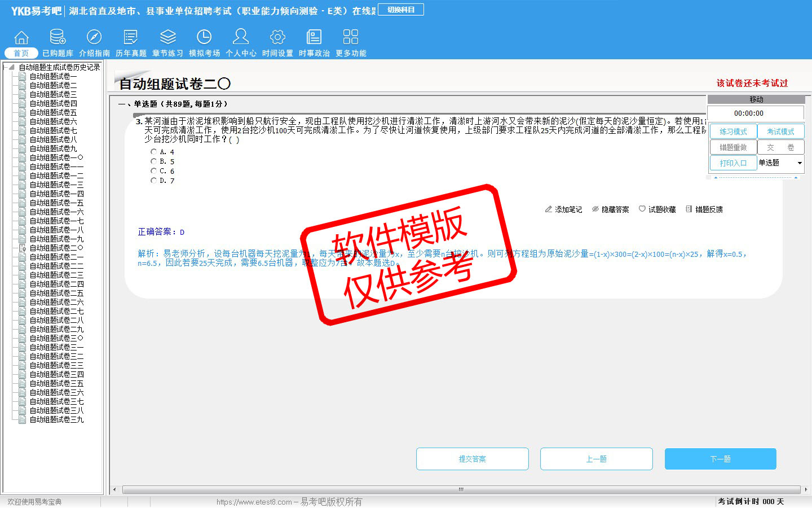This screenshot has height=508, width=812.
Task: Open 章节练习 chapter practice icon
Action: point(167,38)
